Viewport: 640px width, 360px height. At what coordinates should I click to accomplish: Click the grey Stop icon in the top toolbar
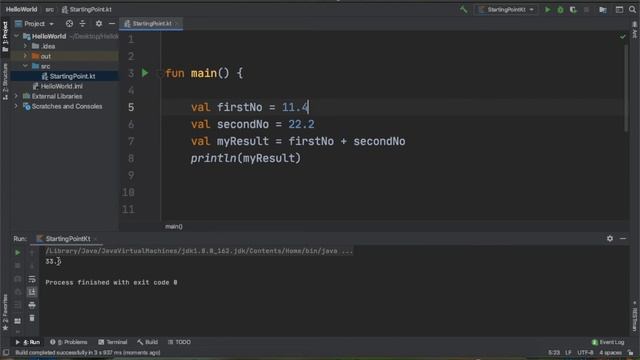(x=587, y=9)
